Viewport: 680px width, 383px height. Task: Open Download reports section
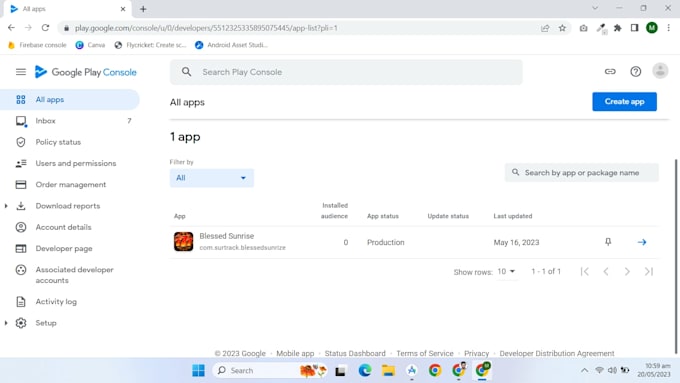point(68,206)
